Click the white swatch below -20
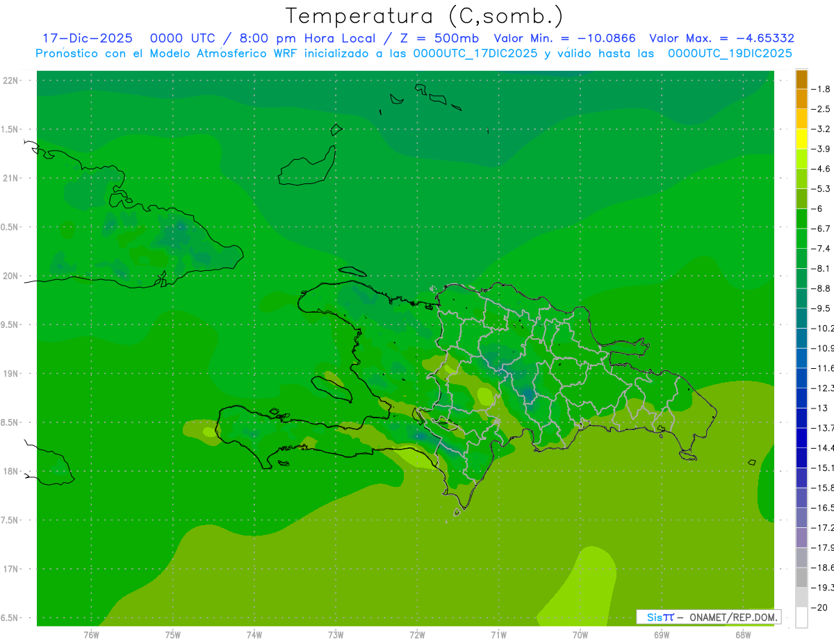 pyautogui.click(x=801, y=618)
